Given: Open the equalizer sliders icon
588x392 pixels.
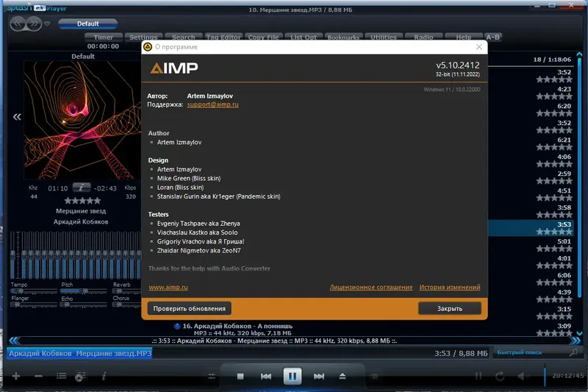Looking at the screenshot, I should 212,377.
